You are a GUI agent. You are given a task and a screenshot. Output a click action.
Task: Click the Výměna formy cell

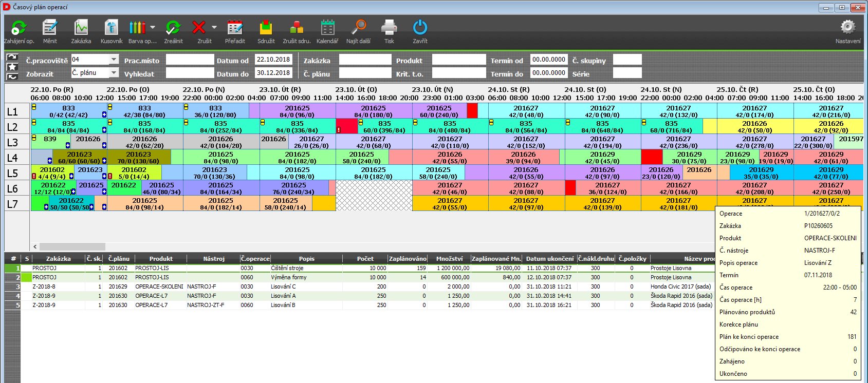click(x=307, y=277)
